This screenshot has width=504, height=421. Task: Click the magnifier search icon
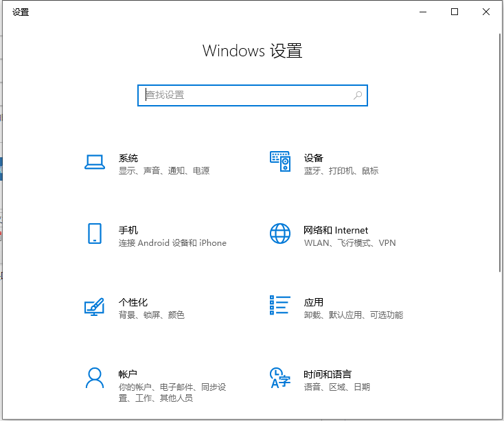pos(358,95)
